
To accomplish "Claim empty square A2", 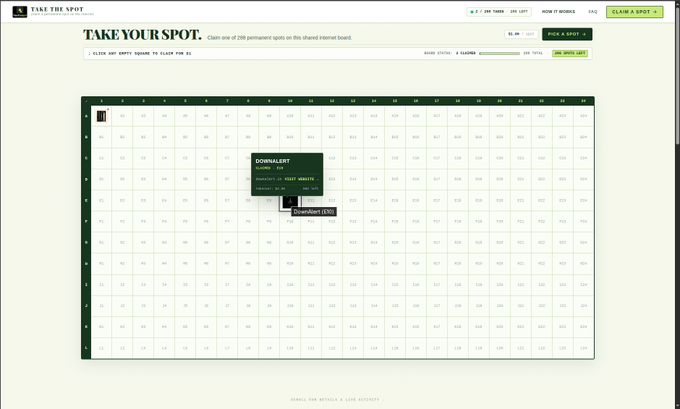I will 122,116.
